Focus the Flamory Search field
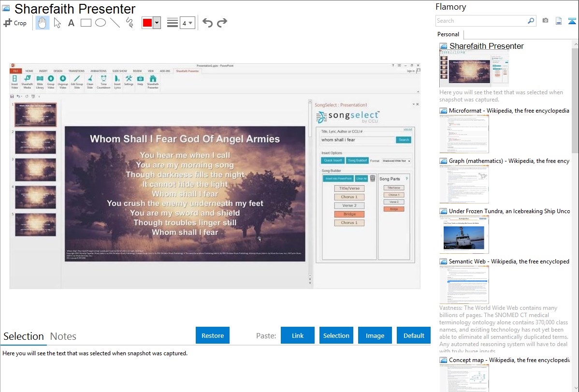This screenshot has width=579, height=392. (481, 21)
